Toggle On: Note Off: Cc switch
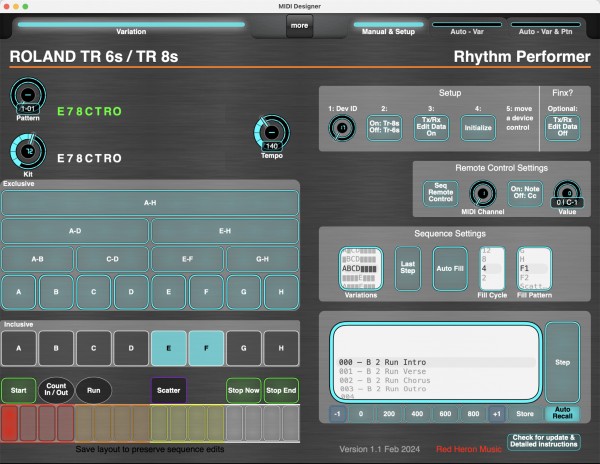This screenshot has height=464, width=600. pyautogui.click(x=525, y=194)
